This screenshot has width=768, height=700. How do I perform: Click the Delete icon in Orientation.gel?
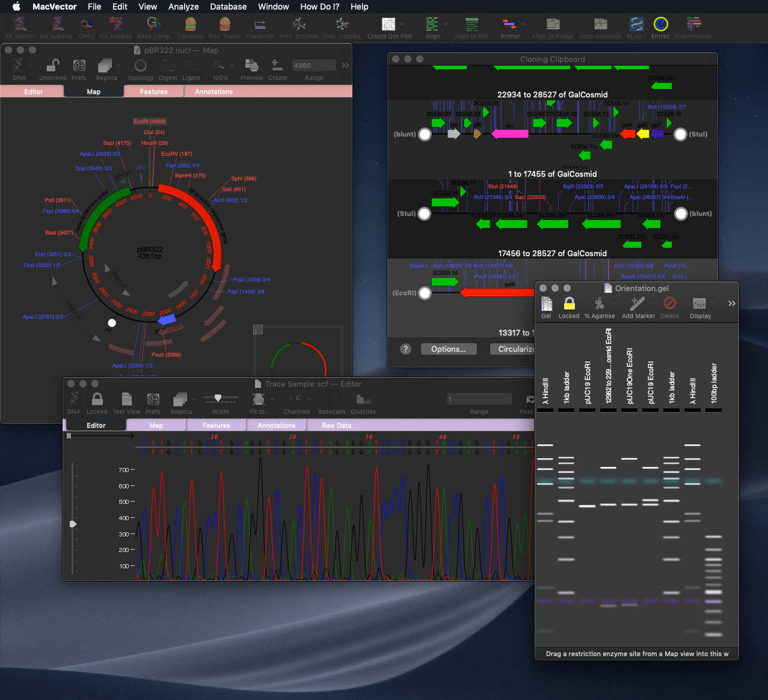(x=670, y=304)
